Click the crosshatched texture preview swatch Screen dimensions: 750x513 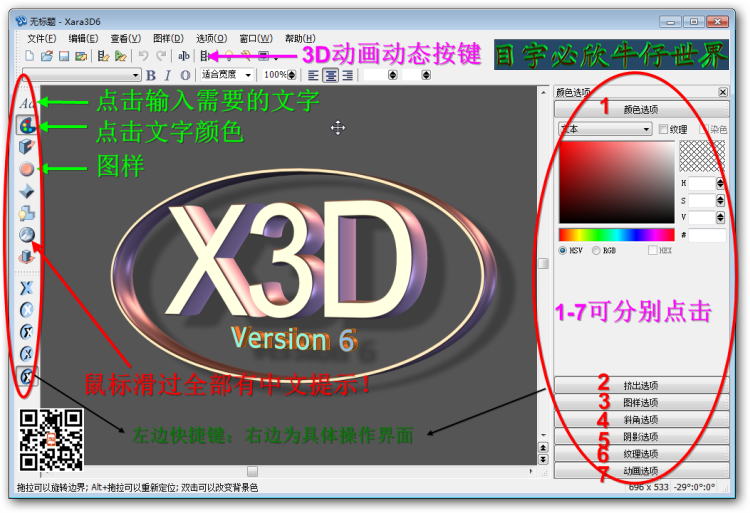click(702, 156)
